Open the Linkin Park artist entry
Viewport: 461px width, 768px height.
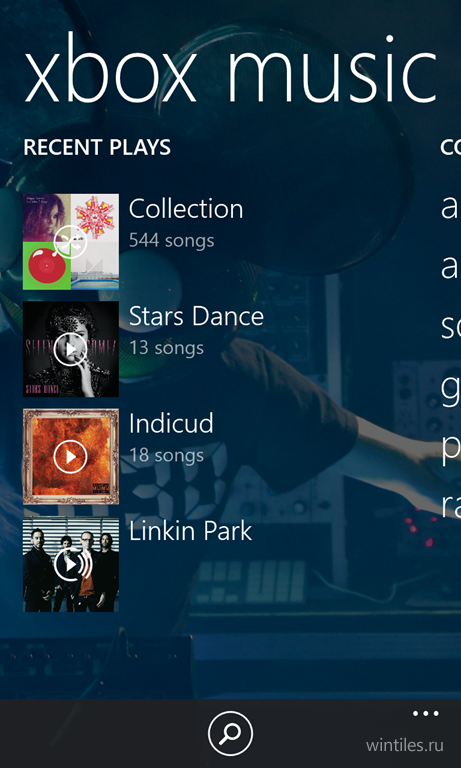coord(190,531)
